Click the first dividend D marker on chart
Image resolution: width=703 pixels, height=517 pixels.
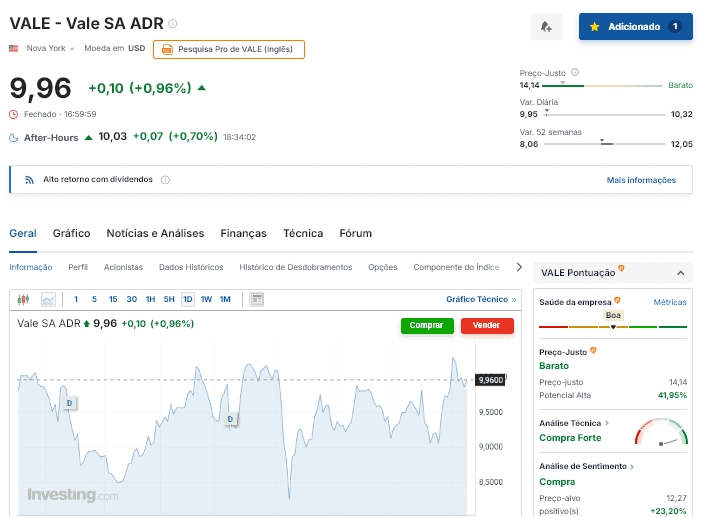[69, 403]
